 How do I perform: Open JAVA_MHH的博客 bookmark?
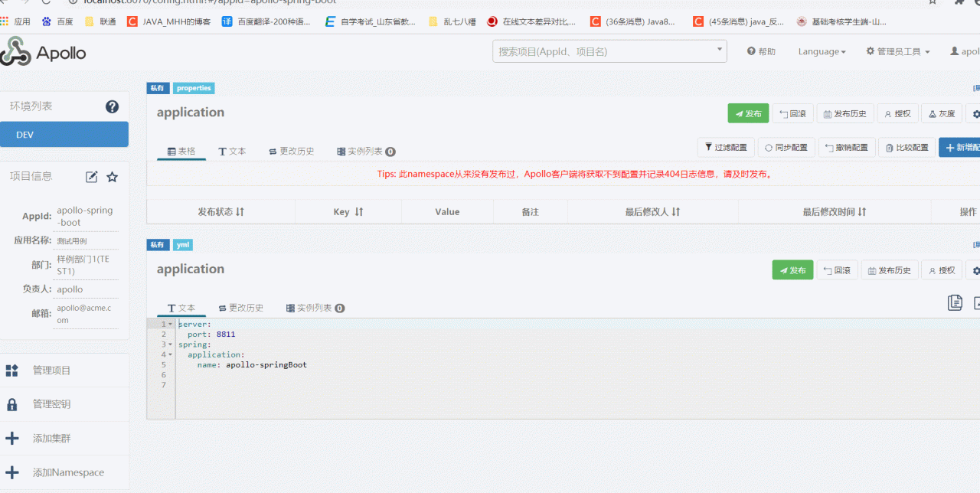168,21
